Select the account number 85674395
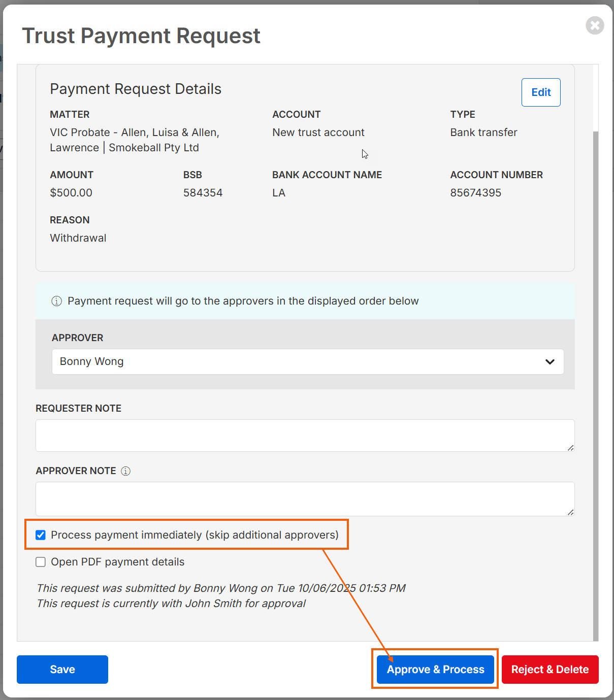614x700 pixels. (475, 193)
